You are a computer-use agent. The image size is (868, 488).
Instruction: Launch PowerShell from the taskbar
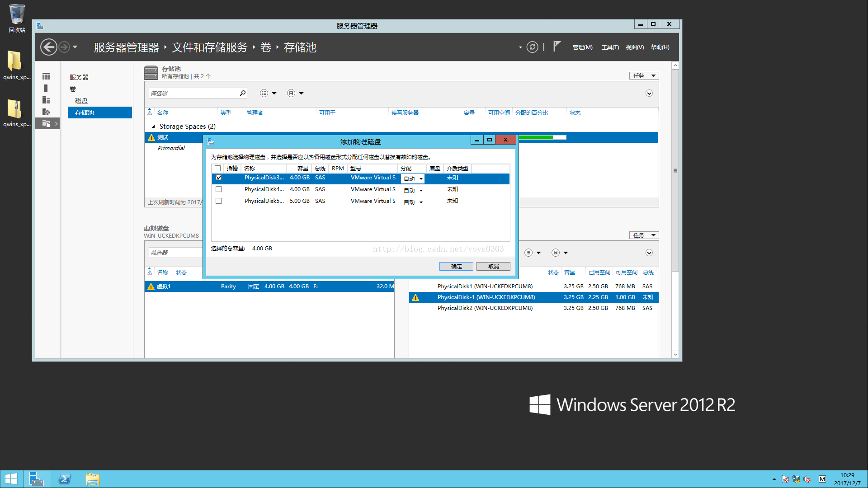[x=65, y=479]
